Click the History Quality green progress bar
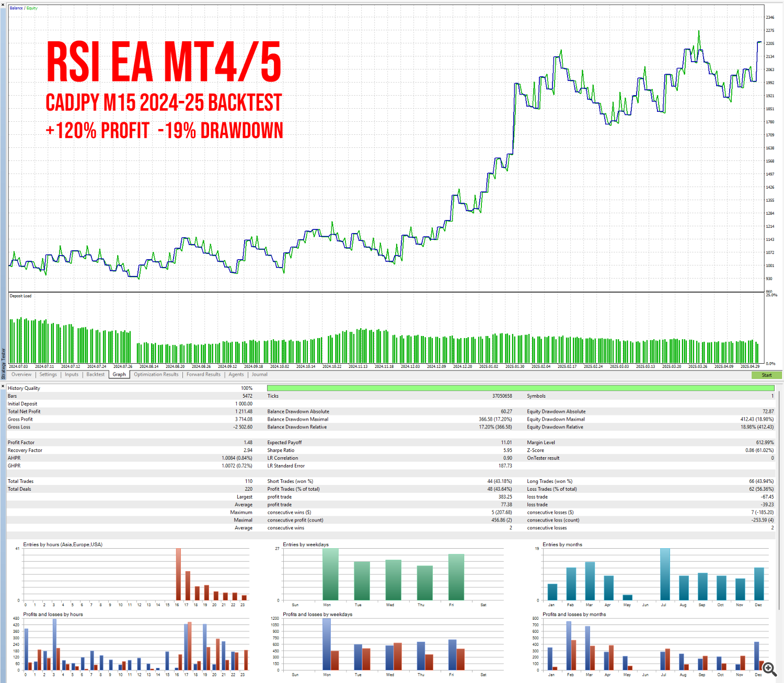This screenshot has height=683, width=784. coord(521,388)
